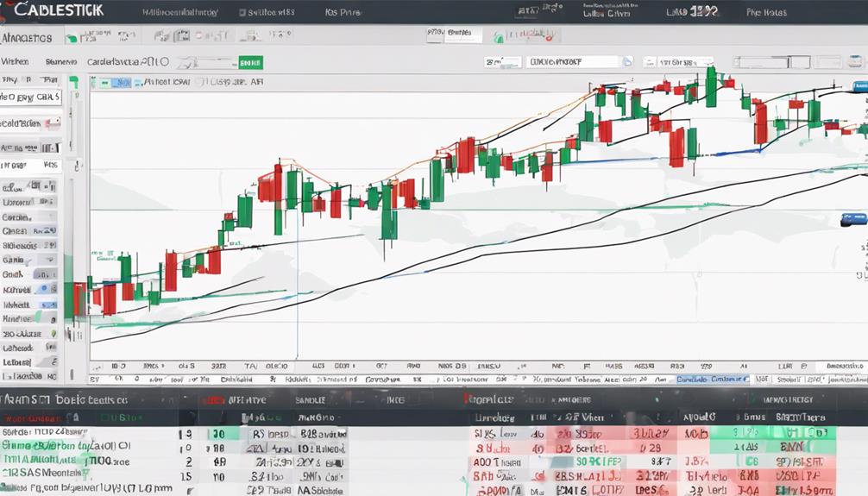Viewport: 868px width, 496px height.
Task: Click the highlighted blue link in the bottom status row
Action: click(x=713, y=380)
